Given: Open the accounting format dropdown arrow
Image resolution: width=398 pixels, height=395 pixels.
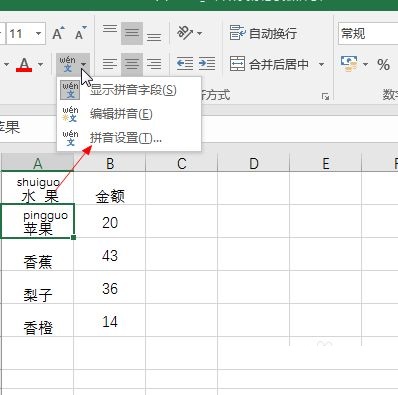Looking at the screenshot, I should click(366, 64).
